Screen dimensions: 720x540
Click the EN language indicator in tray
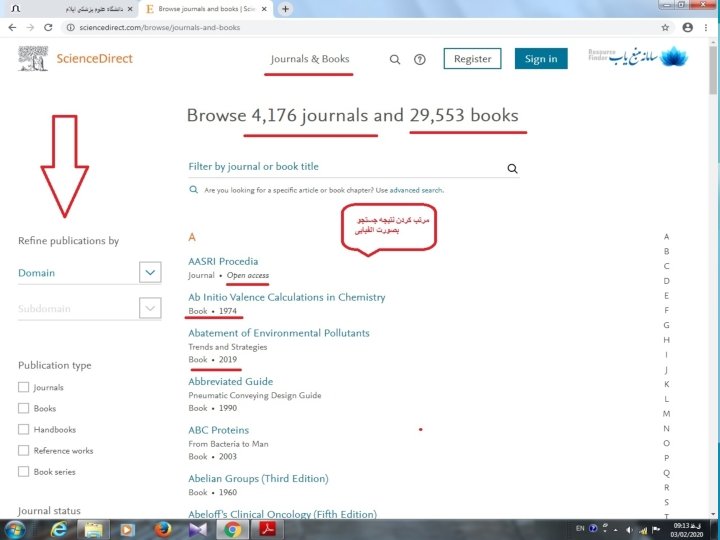pos(580,529)
